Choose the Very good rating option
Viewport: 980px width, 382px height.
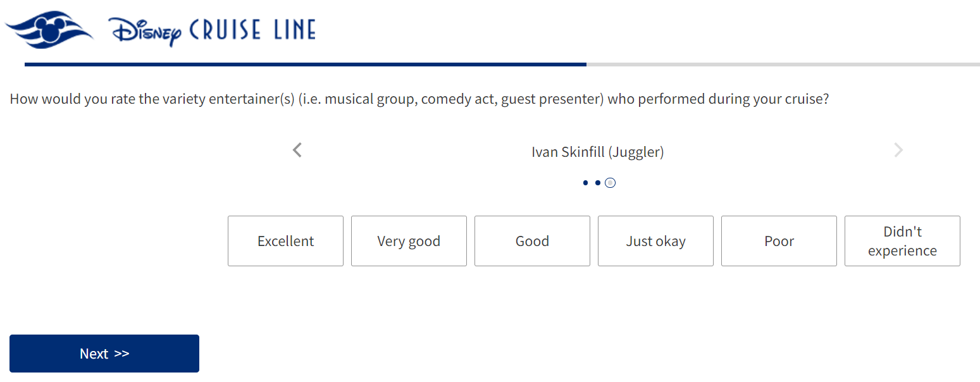click(409, 241)
